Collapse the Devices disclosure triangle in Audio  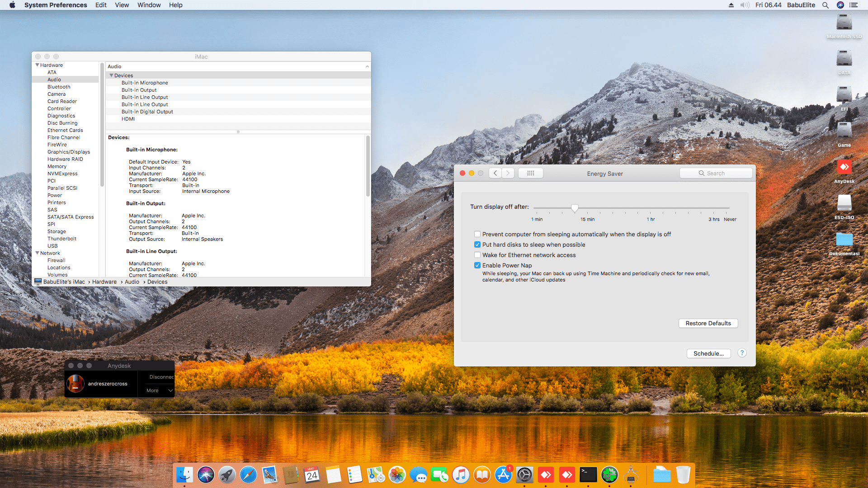(x=112, y=75)
